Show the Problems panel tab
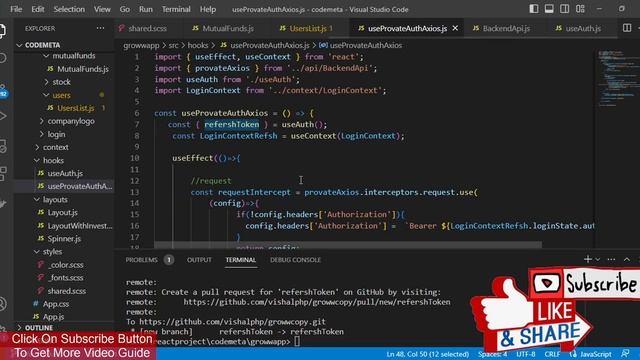Screen dimensions: 640x360 (141, 260)
